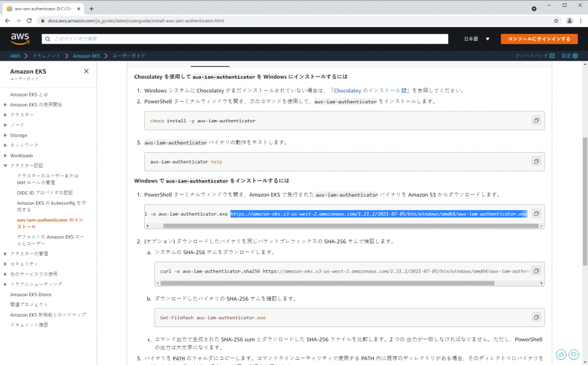Screen dimensions: 588x365
Task: Open Amazon EKS とは page
Action: [x=29, y=95]
